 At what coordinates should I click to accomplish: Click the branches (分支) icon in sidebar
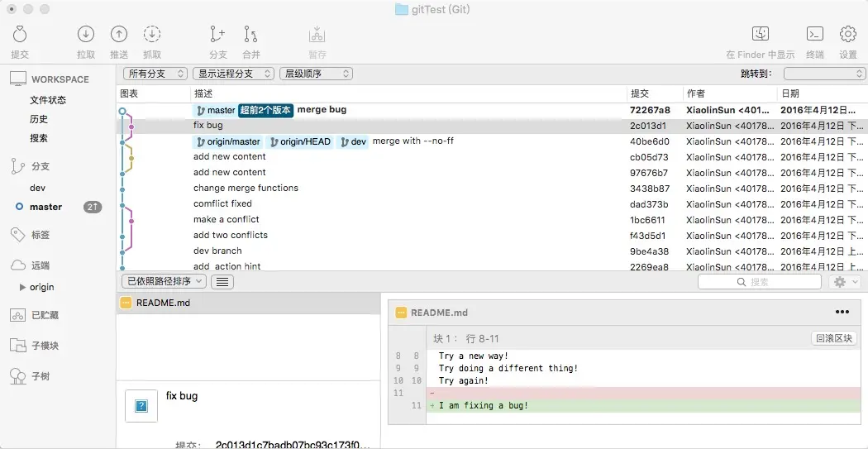coord(18,166)
